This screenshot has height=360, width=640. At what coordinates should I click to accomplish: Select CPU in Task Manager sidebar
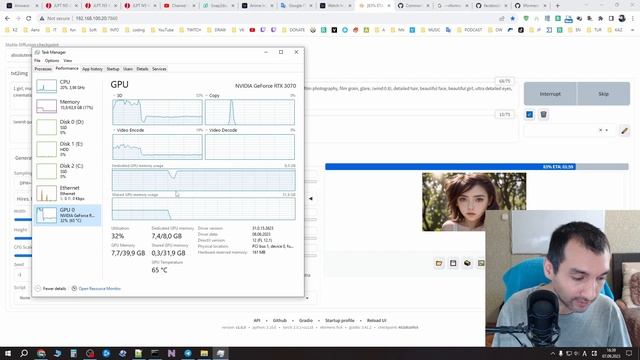tap(67, 85)
